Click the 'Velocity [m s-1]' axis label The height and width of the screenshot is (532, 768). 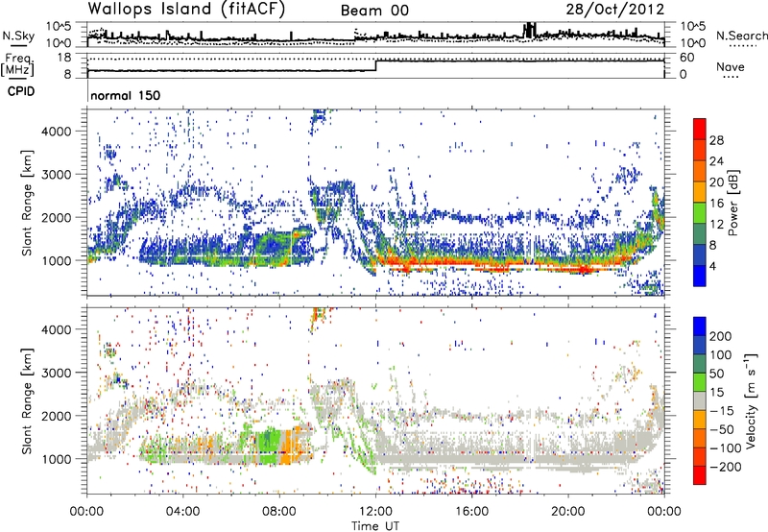(751, 400)
